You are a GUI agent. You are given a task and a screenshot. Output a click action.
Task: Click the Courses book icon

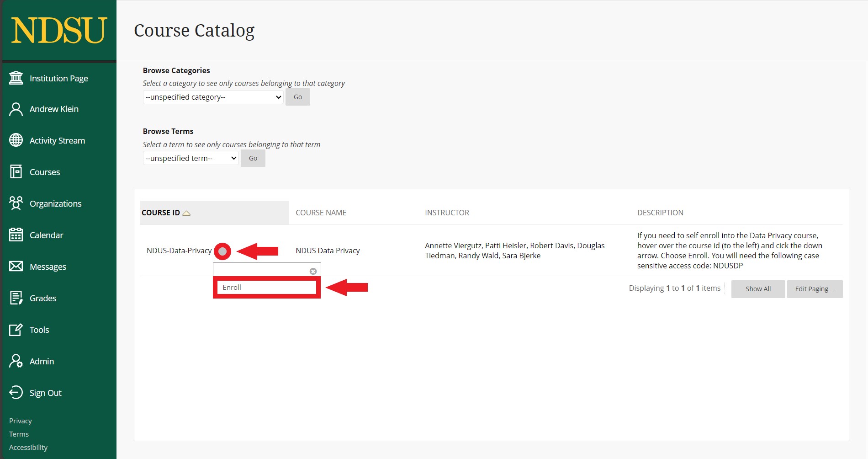click(x=16, y=172)
